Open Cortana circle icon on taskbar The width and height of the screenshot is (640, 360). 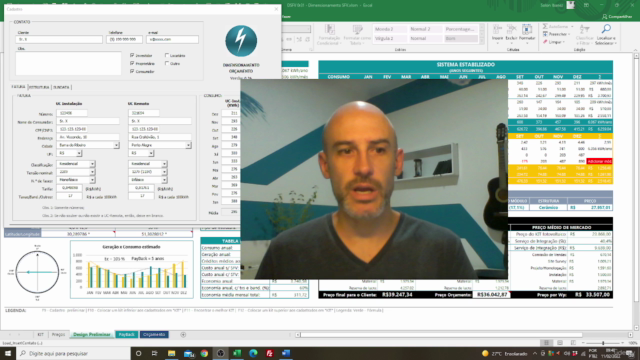[138, 353]
